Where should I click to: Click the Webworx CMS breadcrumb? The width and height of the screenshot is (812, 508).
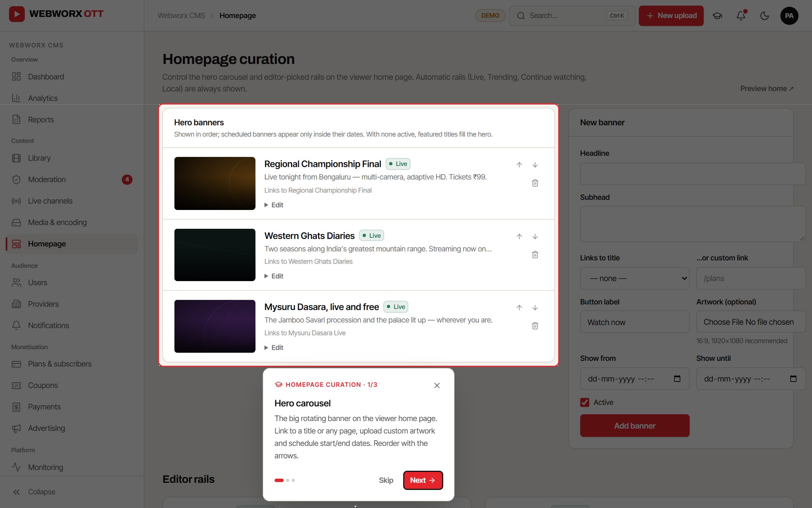(181, 15)
